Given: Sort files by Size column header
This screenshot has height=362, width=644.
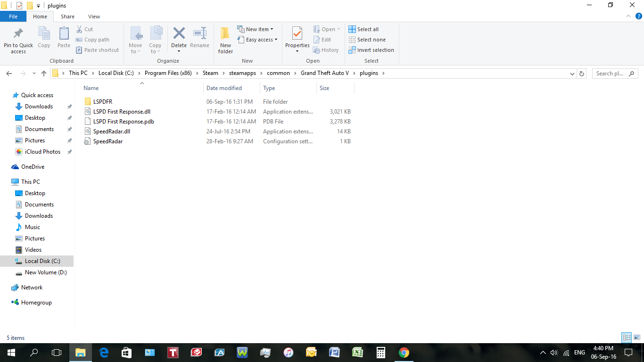Looking at the screenshot, I should pyautogui.click(x=324, y=88).
